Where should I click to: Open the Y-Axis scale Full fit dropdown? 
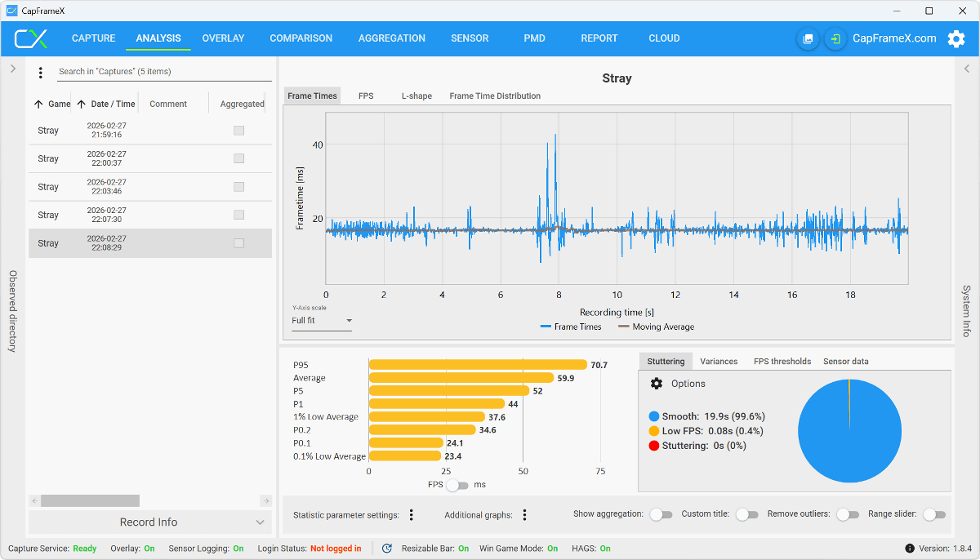[322, 321]
